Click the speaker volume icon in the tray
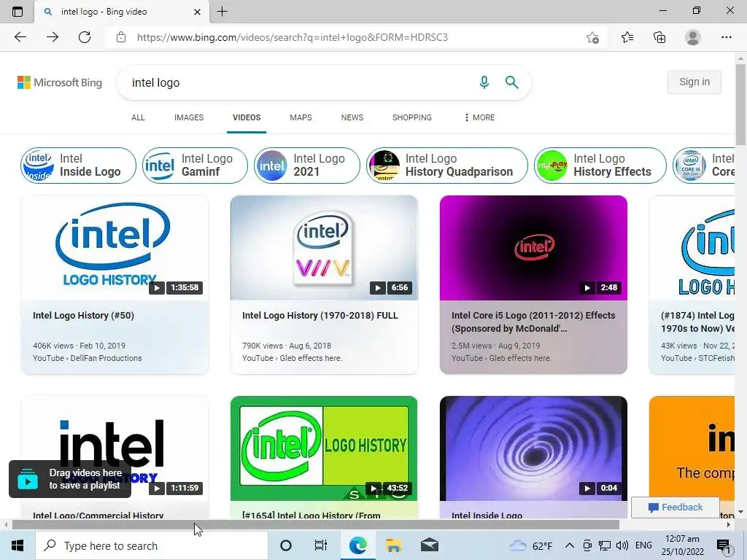Viewport: 747px width, 560px height. (622, 545)
